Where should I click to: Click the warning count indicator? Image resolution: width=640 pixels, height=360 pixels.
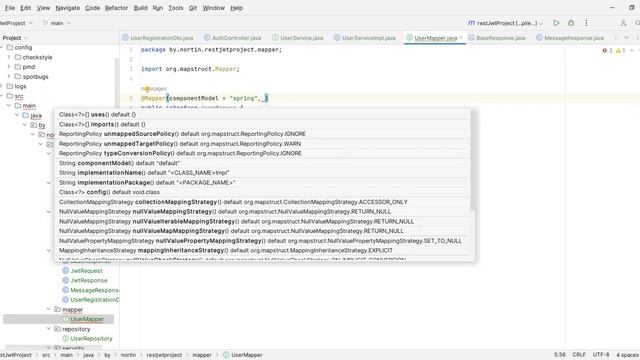coord(620,51)
